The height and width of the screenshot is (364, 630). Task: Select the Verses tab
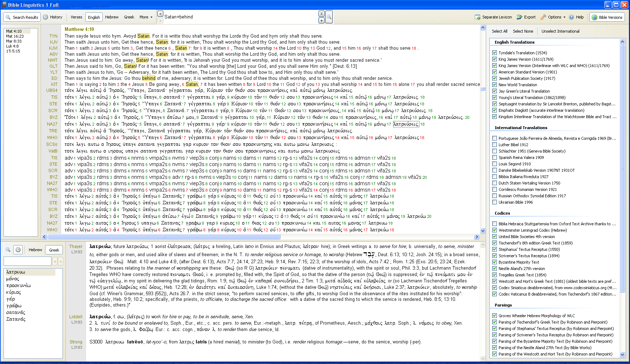76,17
